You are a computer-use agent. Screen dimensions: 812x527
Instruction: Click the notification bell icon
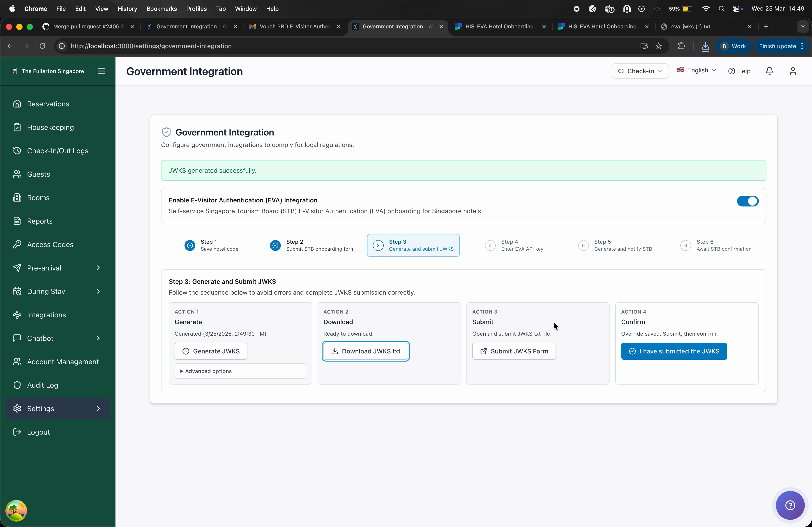click(769, 71)
